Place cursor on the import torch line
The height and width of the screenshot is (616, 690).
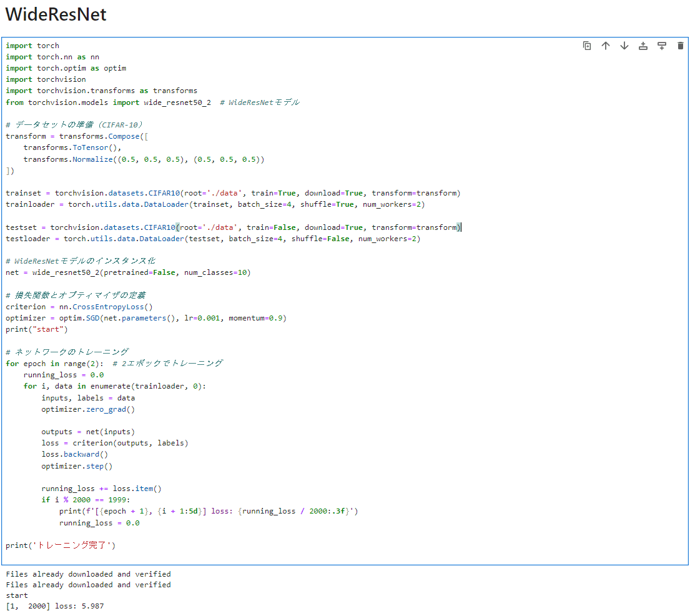tap(32, 45)
